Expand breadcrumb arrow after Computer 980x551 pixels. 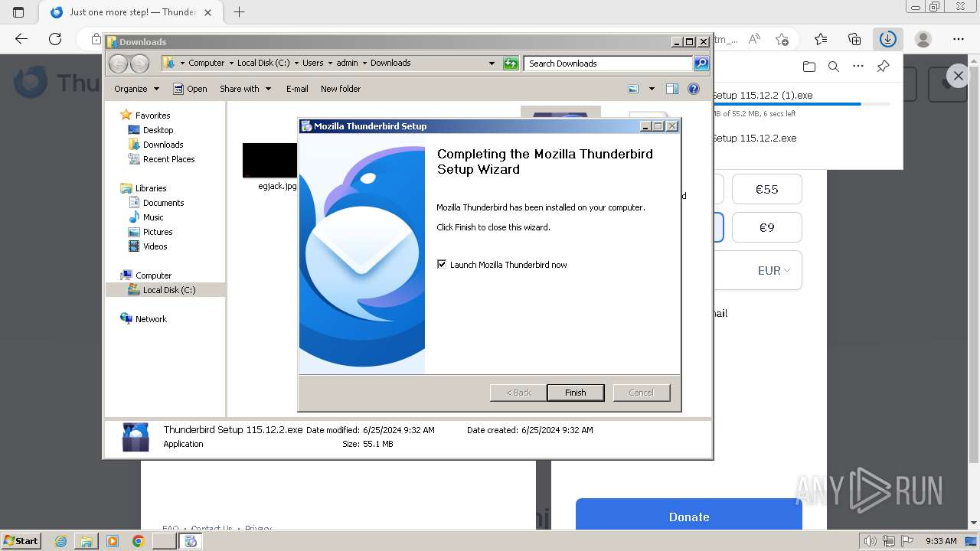pos(230,64)
